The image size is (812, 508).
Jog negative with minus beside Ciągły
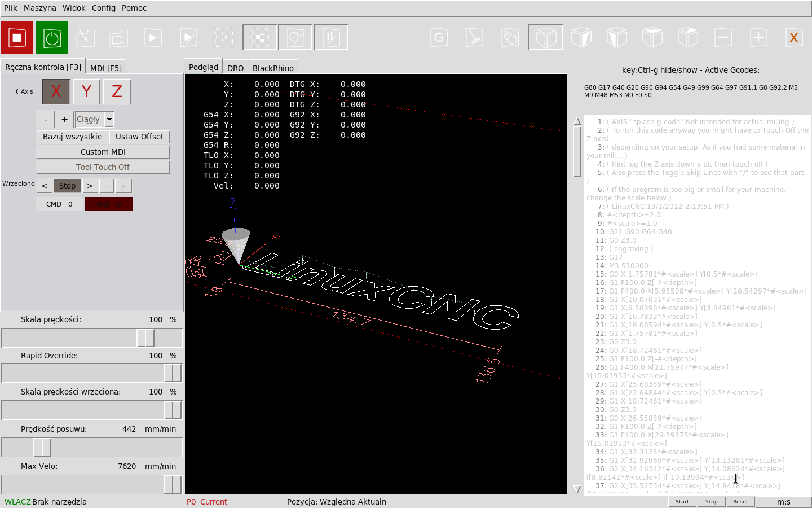(x=46, y=120)
